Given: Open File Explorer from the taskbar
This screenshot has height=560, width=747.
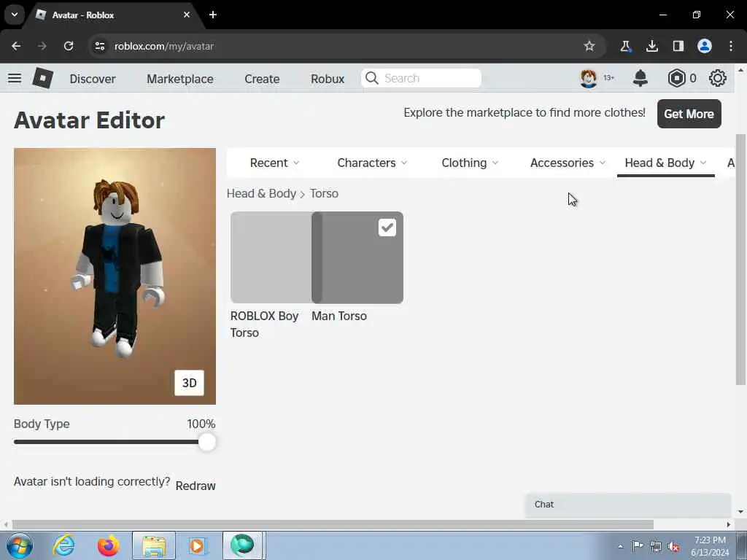Looking at the screenshot, I should point(154,545).
